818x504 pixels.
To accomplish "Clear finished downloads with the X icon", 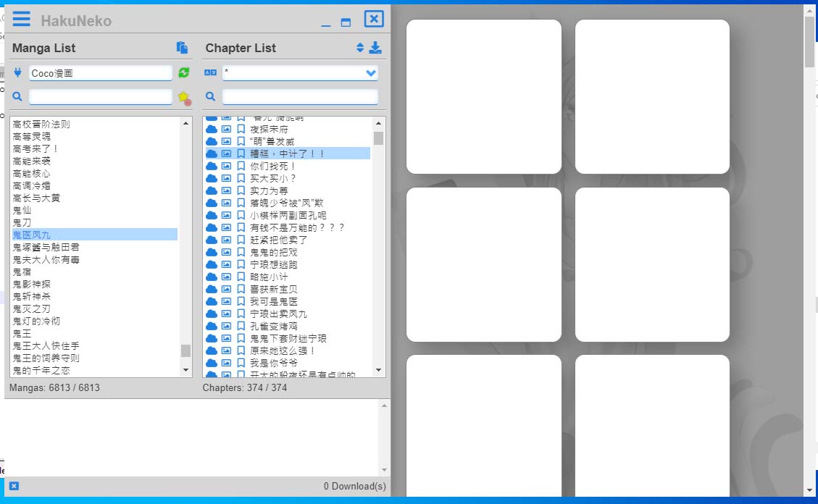I will click(14, 486).
